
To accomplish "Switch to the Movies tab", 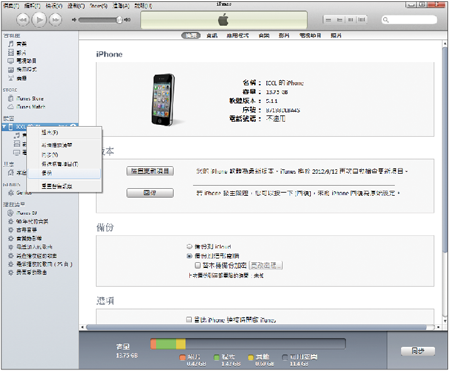I will [x=284, y=35].
